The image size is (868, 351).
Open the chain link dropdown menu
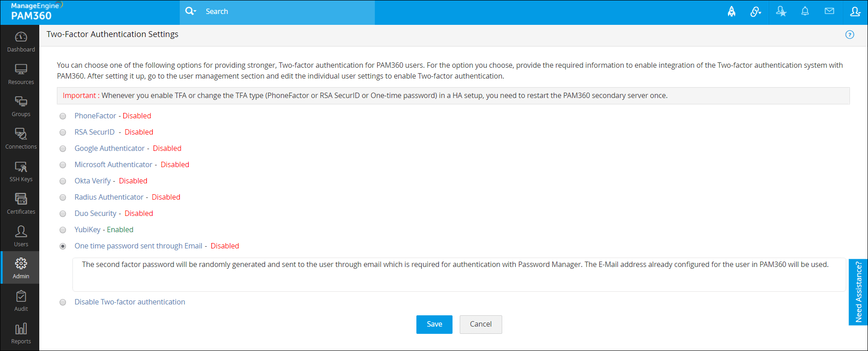756,12
